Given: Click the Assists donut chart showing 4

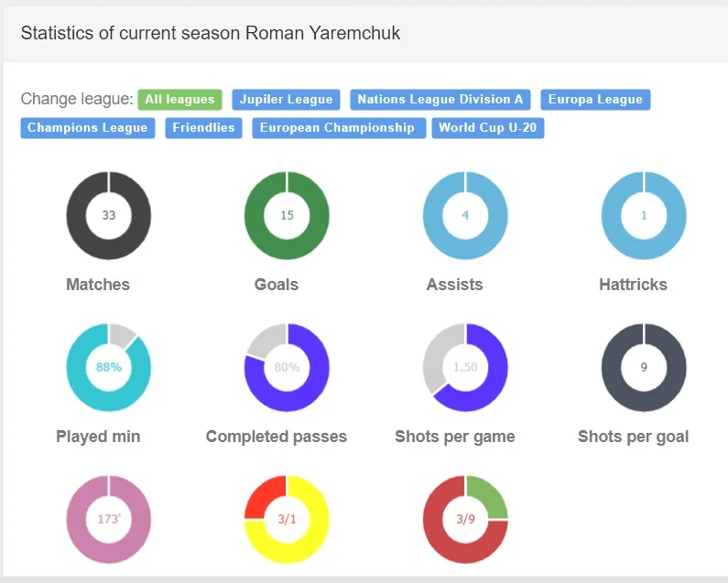Looking at the screenshot, I should click(465, 216).
